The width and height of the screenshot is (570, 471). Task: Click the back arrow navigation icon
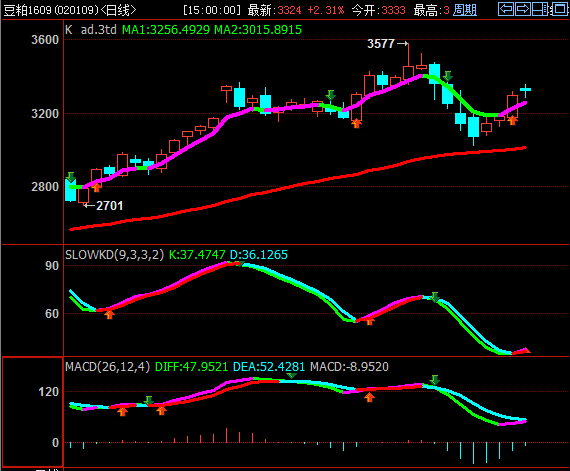click(506, 9)
